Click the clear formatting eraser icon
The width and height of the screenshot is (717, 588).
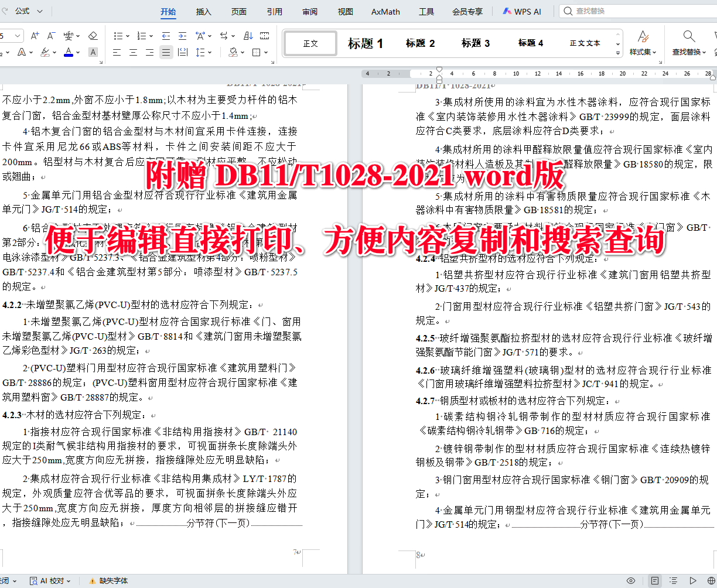point(93,36)
